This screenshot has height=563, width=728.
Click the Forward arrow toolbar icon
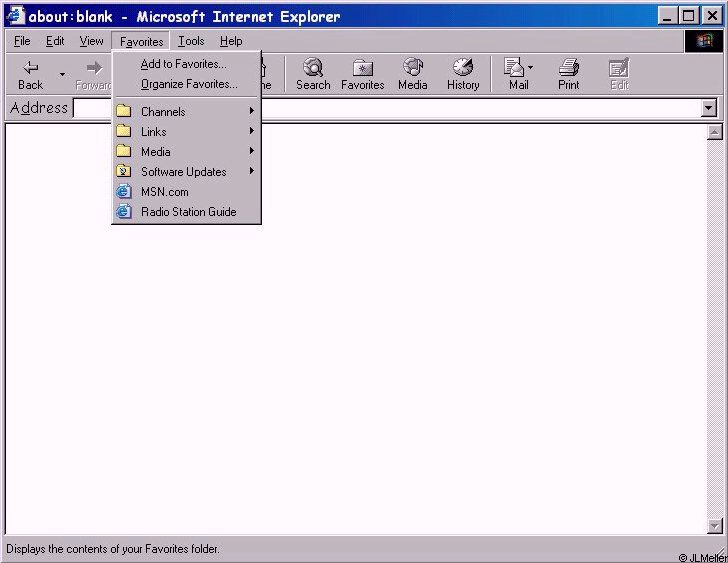(95, 68)
